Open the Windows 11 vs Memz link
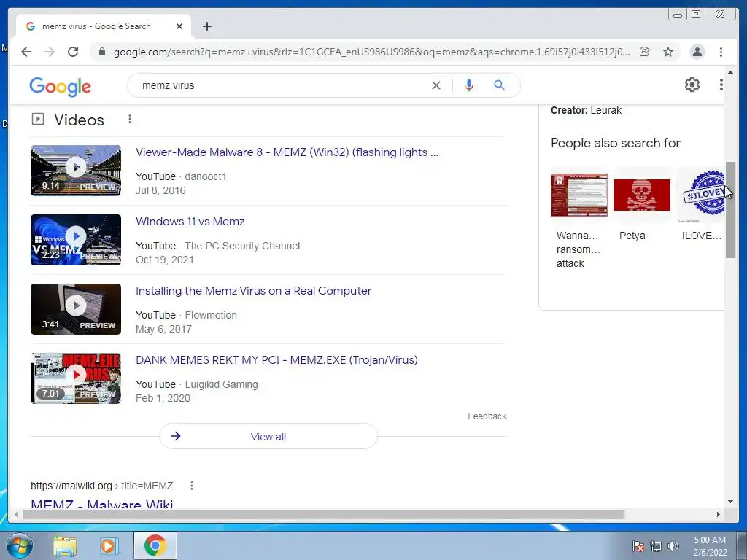 pyautogui.click(x=190, y=222)
